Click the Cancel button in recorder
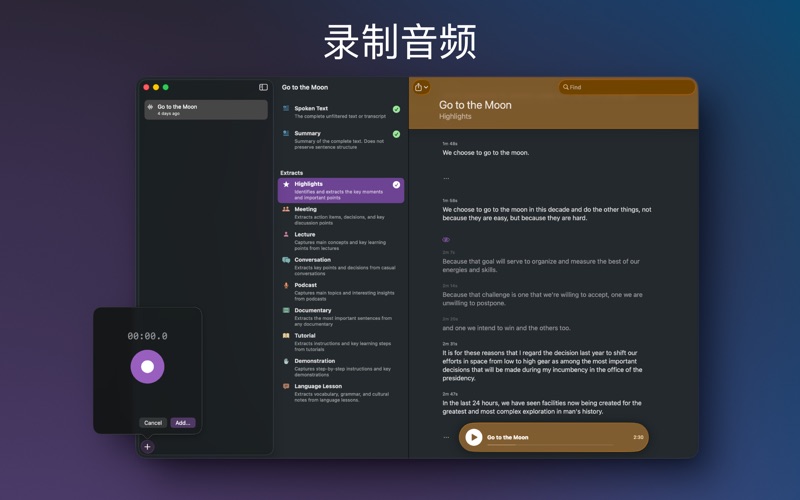800x500 pixels. coord(153,423)
